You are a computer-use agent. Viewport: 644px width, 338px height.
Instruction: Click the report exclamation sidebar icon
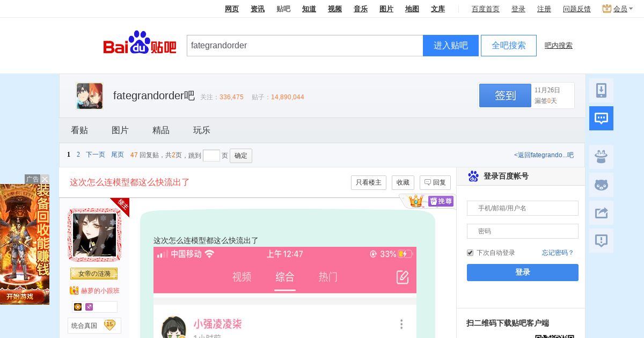click(601, 241)
